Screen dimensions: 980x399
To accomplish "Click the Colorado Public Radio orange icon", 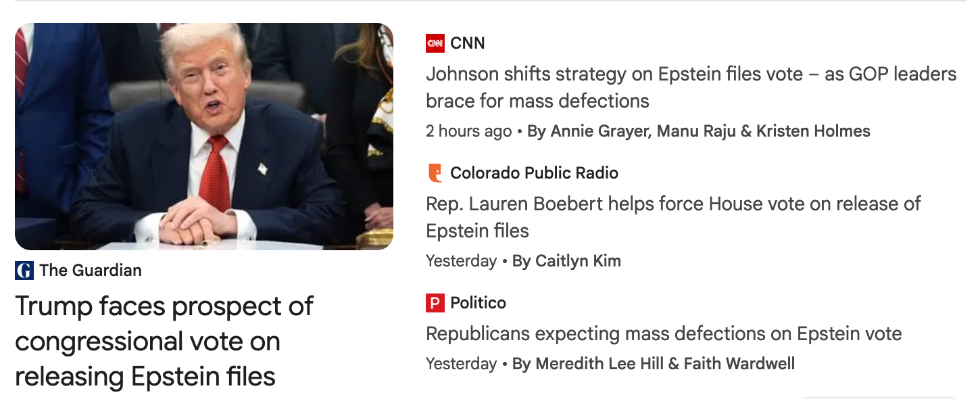I will pos(435,173).
